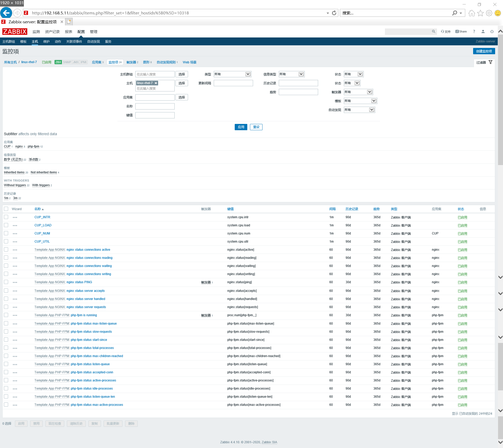Click the 名称 input field in filter
503x448 pixels.
[x=155, y=106]
